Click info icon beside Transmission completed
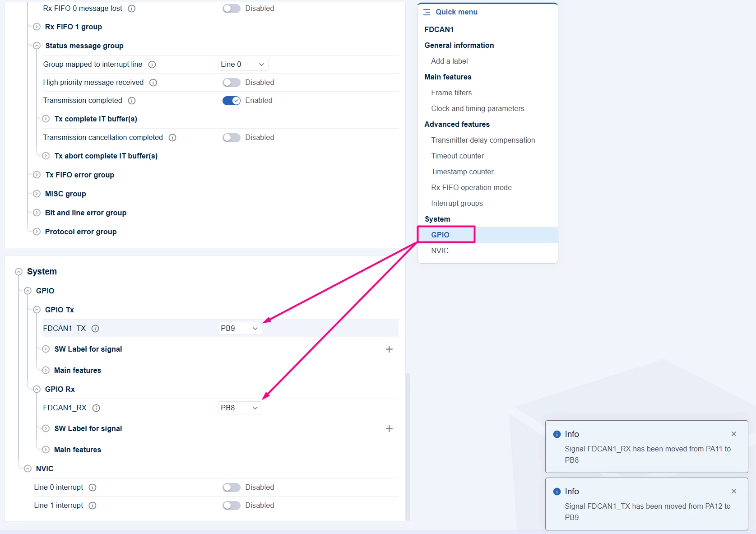Image resolution: width=756 pixels, height=534 pixels. tap(132, 101)
